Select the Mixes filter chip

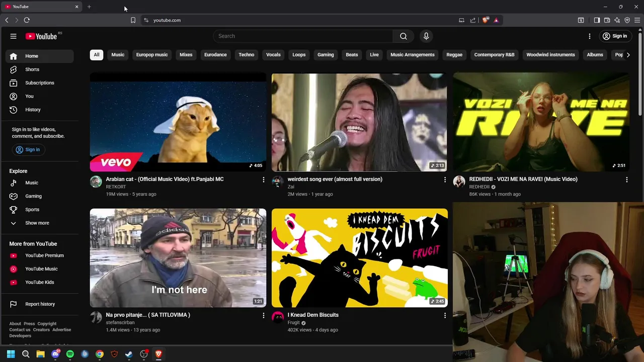point(186,55)
